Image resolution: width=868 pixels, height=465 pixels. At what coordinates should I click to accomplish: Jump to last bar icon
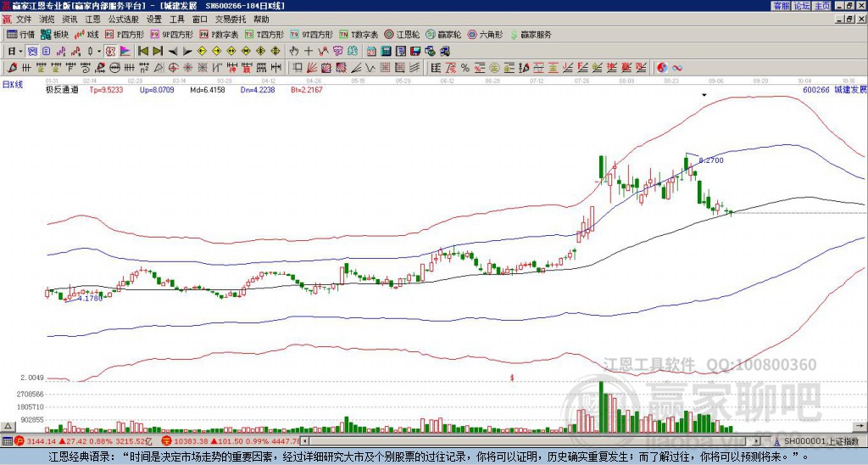click(x=158, y=52)
